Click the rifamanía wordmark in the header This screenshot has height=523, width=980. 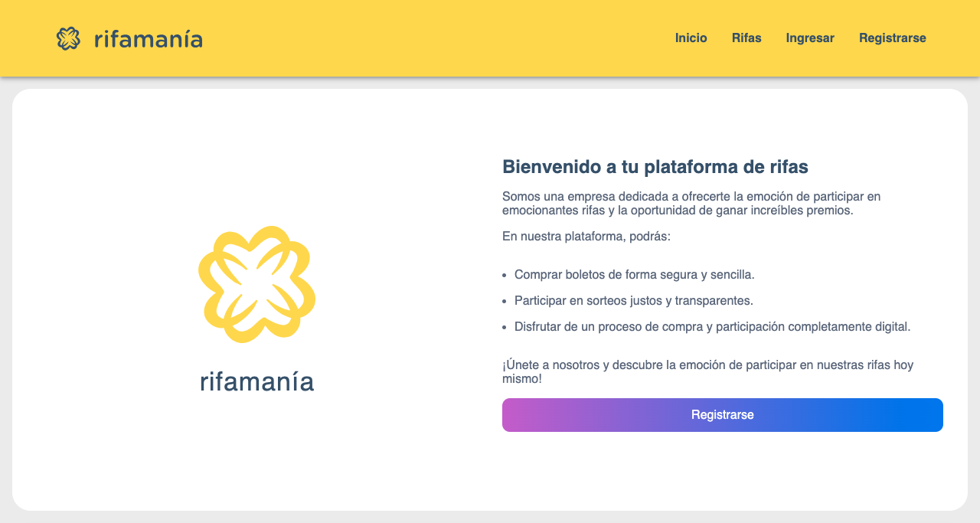click(x=149, y=38)
